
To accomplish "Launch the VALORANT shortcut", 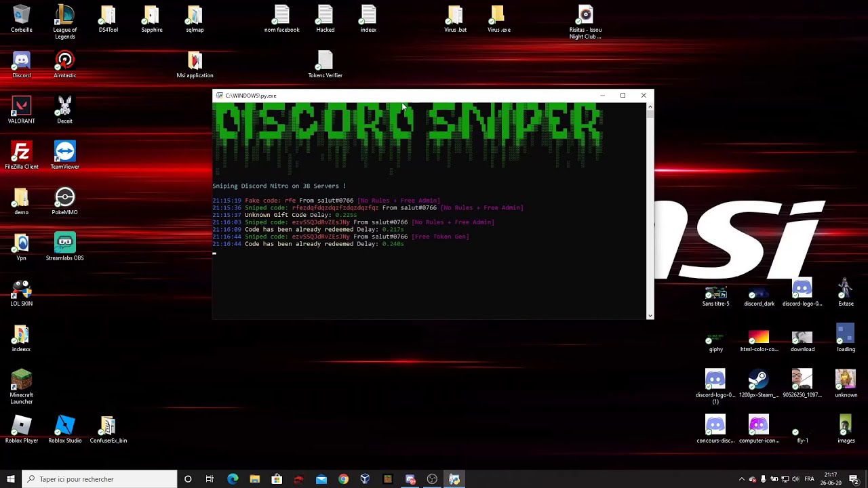I will 21,110.
